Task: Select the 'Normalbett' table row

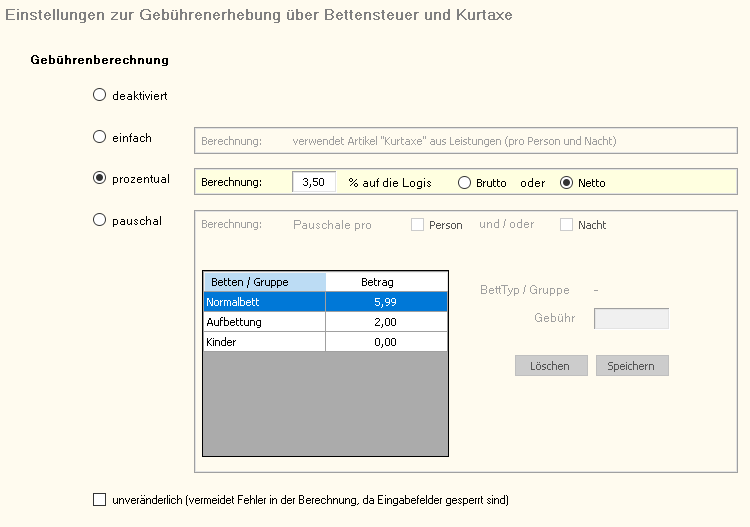Action: (264, 301)
